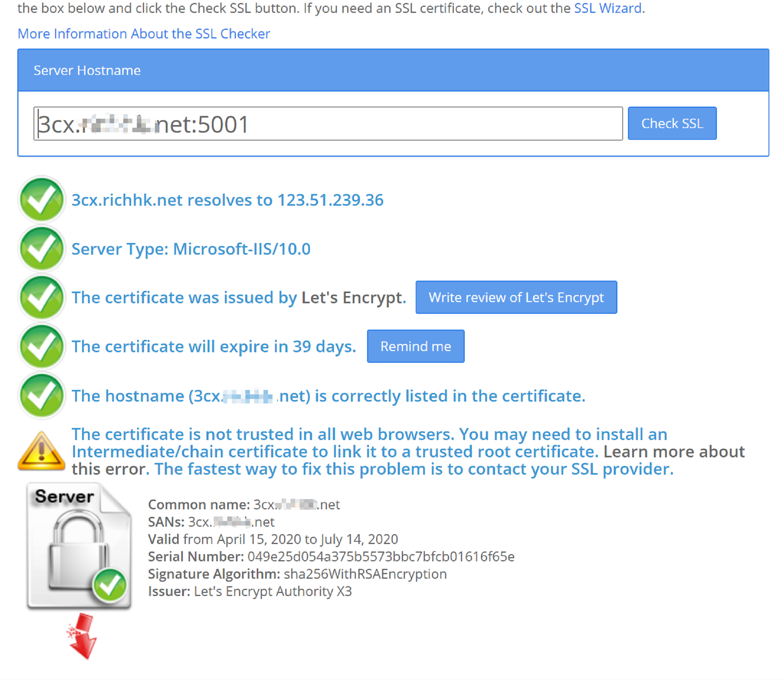This screenshot has height=680, width=784.
Task: Select the text Server Type: Microsoft-IIS/10.0
Action: point(191,249)
